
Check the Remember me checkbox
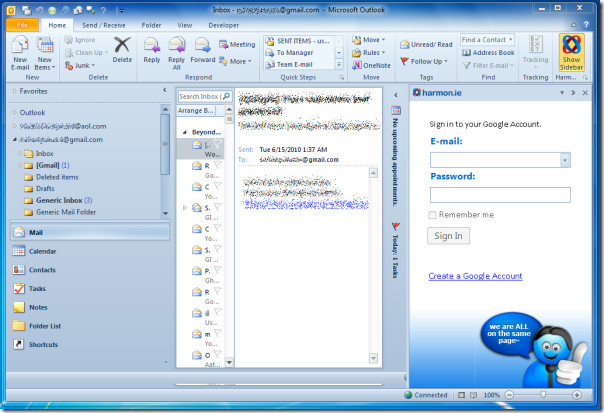click(432, 215)
